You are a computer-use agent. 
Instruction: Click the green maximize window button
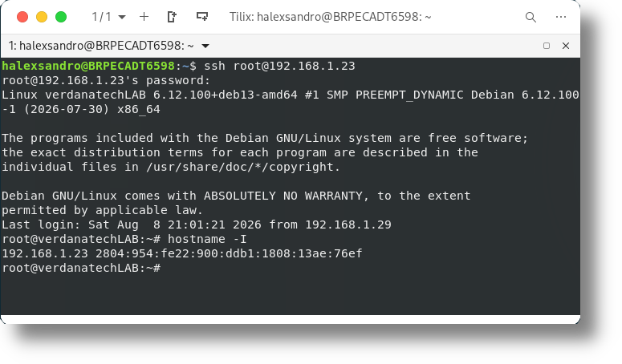pos(61,17)
